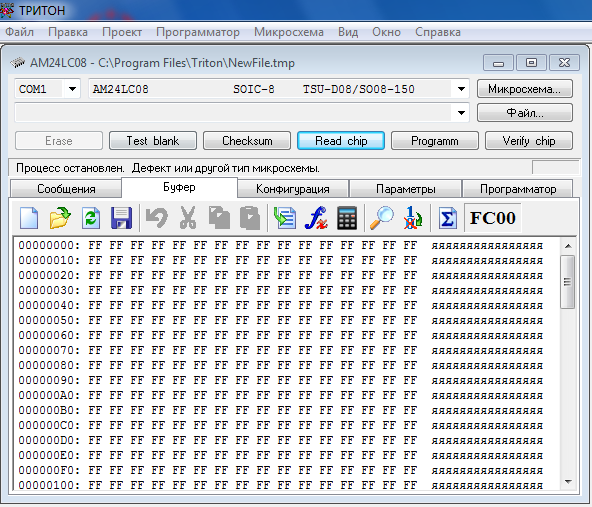Open search with the magnifier icon
The height and width of the screenshot is (507, 592).
coord(381,218)
